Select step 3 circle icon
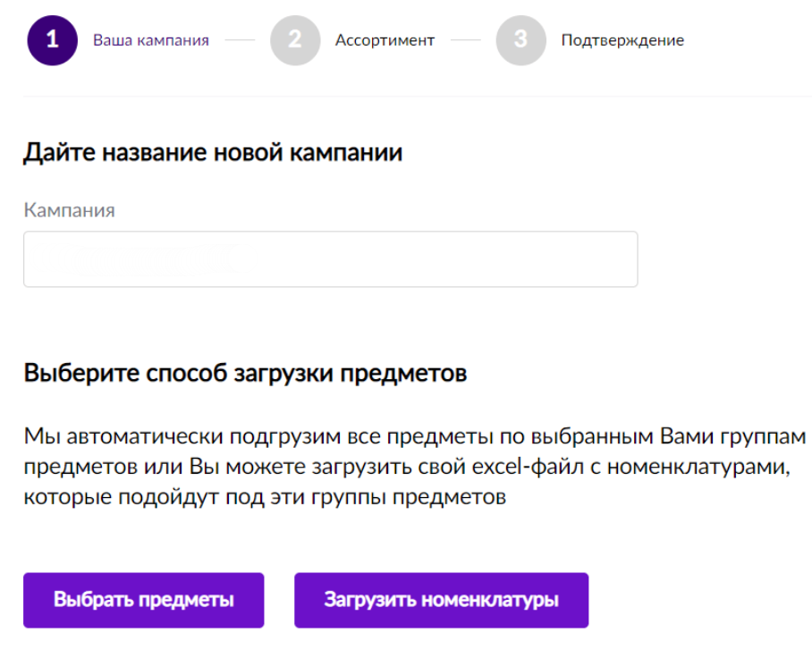Image resolution: width=812 pixels, height=650 pixels. [x=521, y=40]
